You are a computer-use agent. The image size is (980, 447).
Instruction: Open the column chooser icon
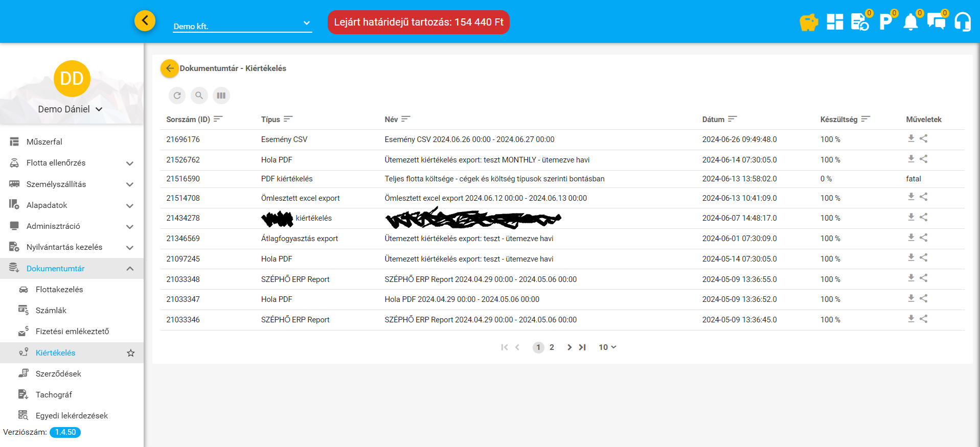[221, 96]
